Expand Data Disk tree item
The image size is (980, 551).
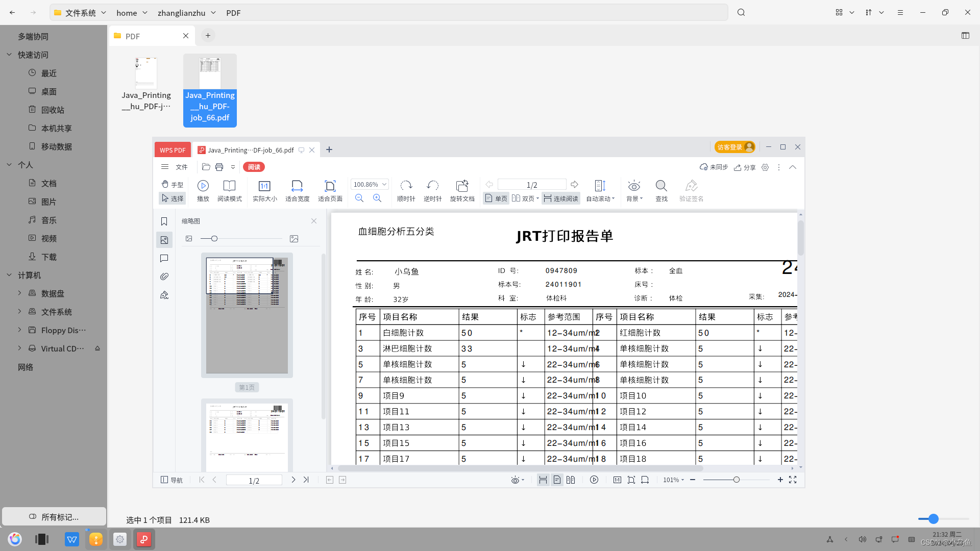[x=19, y=293]
